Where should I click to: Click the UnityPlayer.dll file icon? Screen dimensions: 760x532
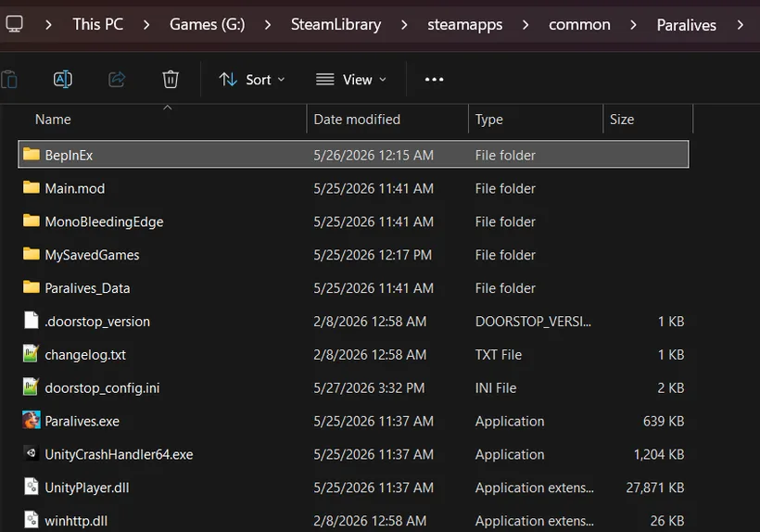pyautogui.click(x=32, y=487)
